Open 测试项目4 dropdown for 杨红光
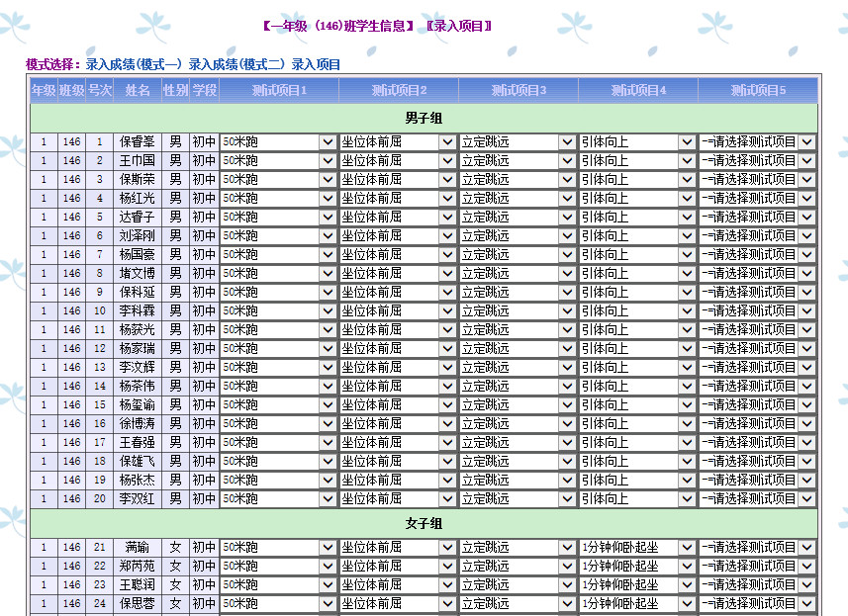This screenshot has height=616, width=848. (x=638, y=199)
